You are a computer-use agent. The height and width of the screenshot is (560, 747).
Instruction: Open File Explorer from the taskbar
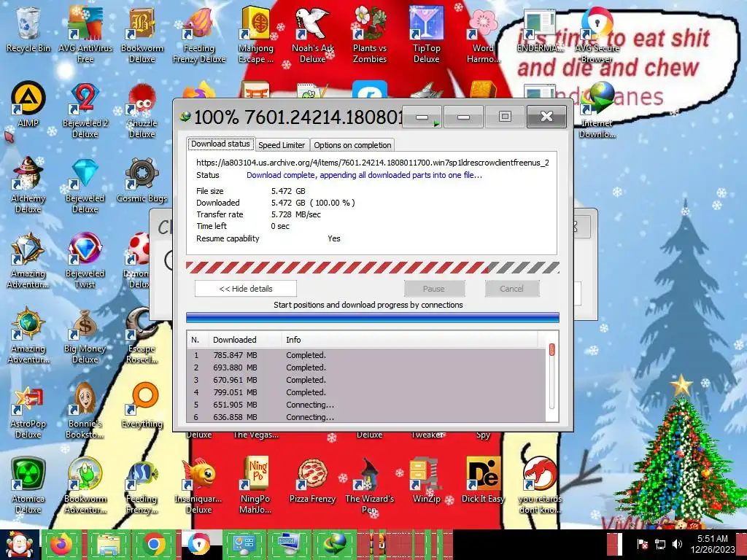(108, 545)
